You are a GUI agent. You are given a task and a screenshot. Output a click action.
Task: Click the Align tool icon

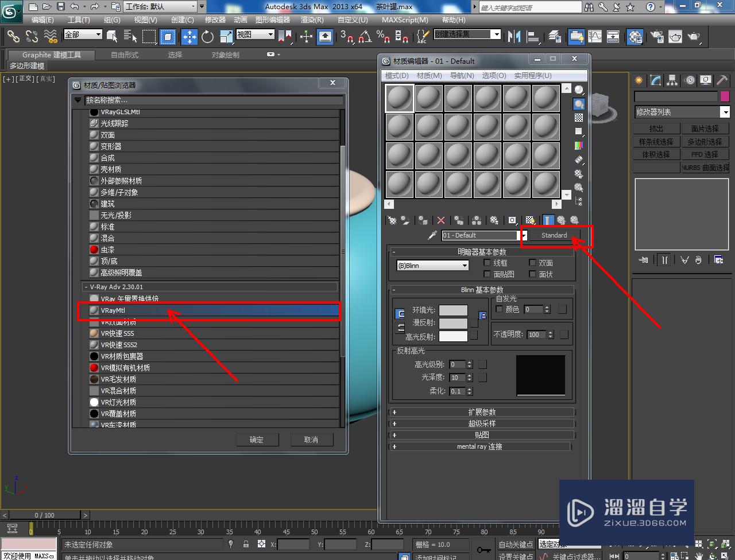pos(533,36)
